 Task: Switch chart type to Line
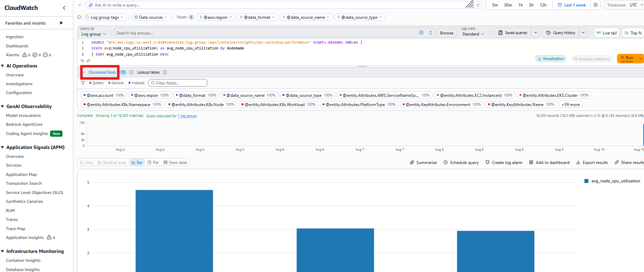[86, 163]
